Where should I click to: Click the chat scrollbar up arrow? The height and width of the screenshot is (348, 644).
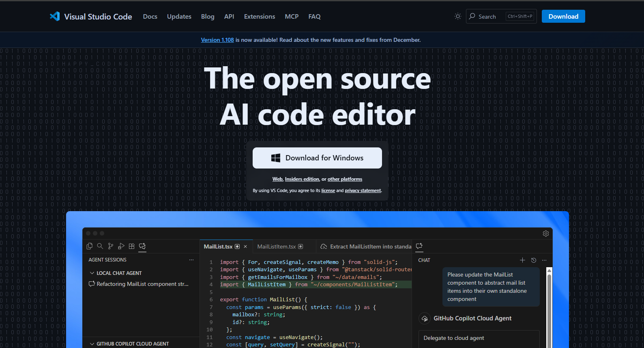pos(549,270)
